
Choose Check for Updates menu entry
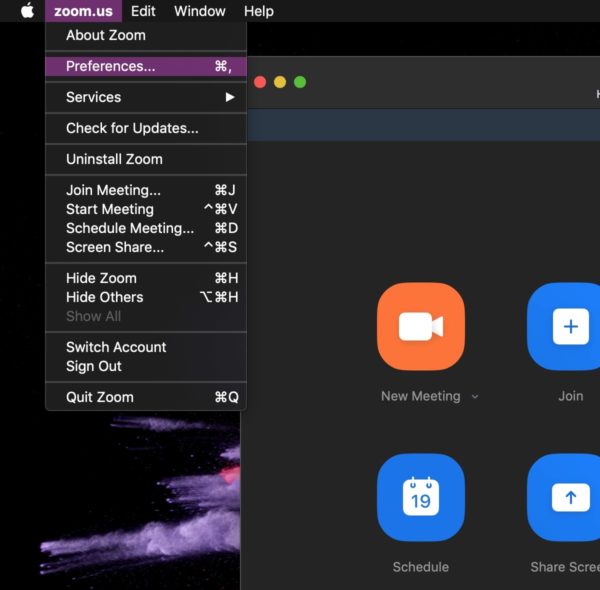tap(132, 128)
